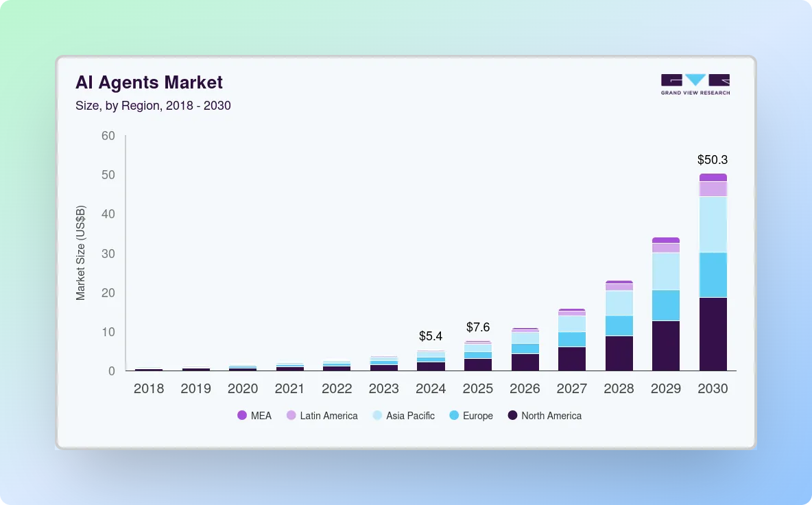Click the $5.4 label above 2024 bar
The height and width of the screenshot is (505, 812).
pos(431,336)
